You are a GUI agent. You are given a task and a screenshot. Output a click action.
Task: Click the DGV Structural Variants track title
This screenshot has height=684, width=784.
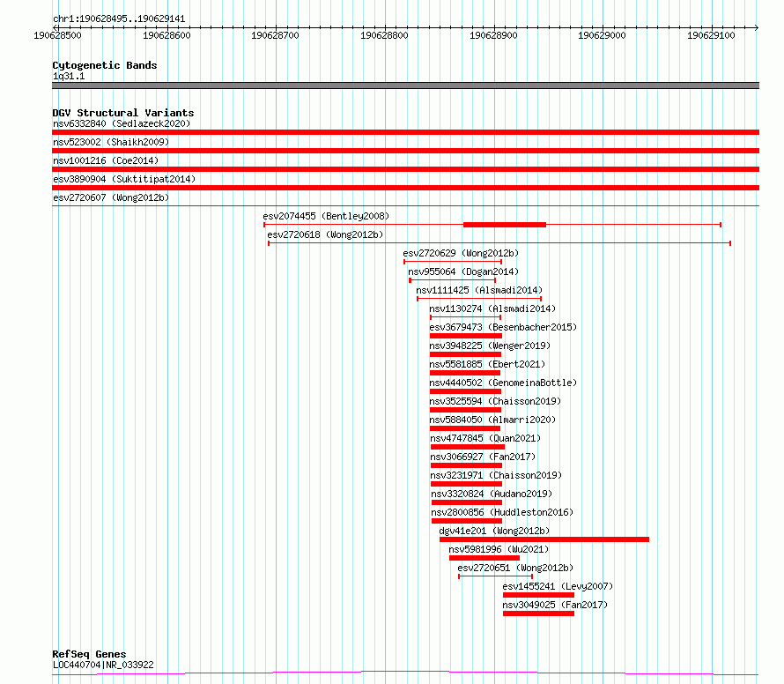[123, 113]
